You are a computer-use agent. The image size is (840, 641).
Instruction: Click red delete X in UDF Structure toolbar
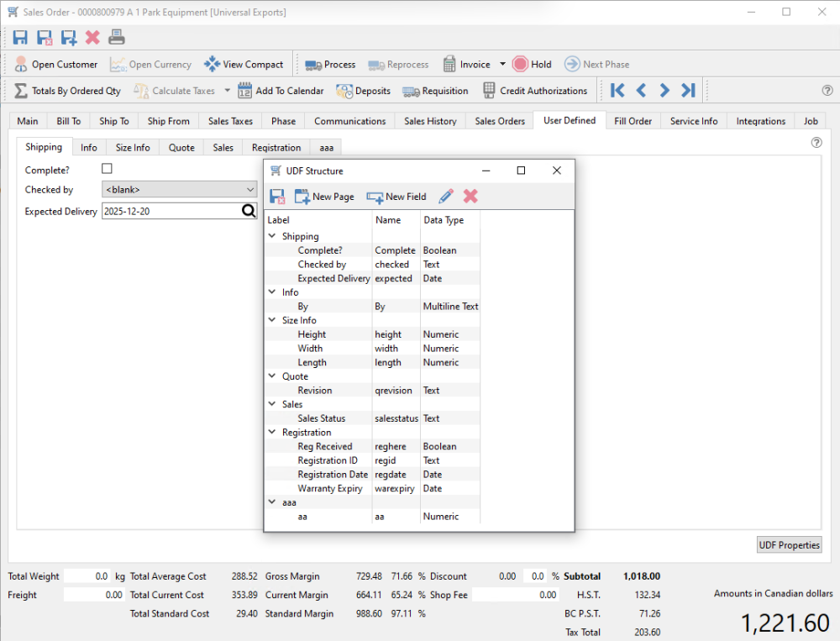coord(470,196)
